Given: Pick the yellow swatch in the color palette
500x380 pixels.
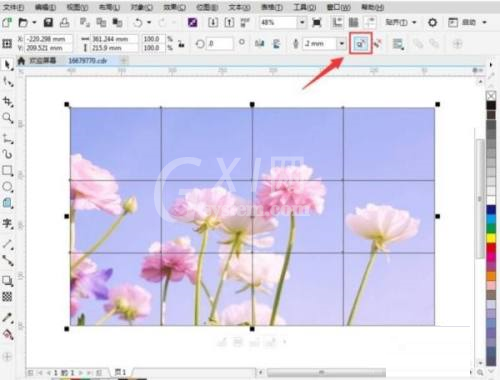Looking at the screenshot, I should click(491, 238).
